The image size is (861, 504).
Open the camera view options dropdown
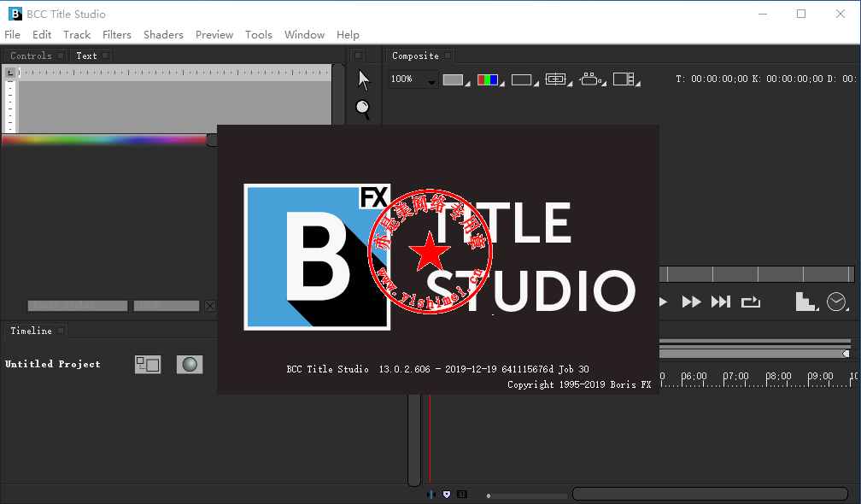[x=593, y=80]
